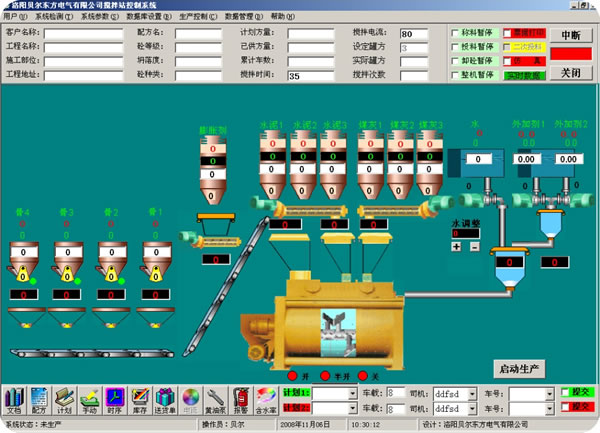Image resolution: width=600 pixels, height=433 pixels.
Task: Open the 数据库设置 menu
Action: tap(149, 16)
